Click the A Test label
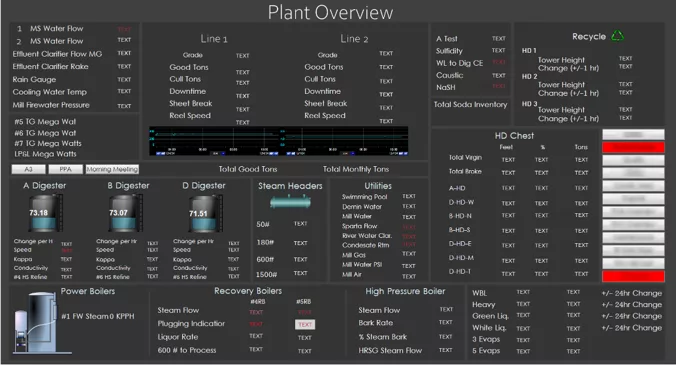The image size is (676, 365). [447, 39]
